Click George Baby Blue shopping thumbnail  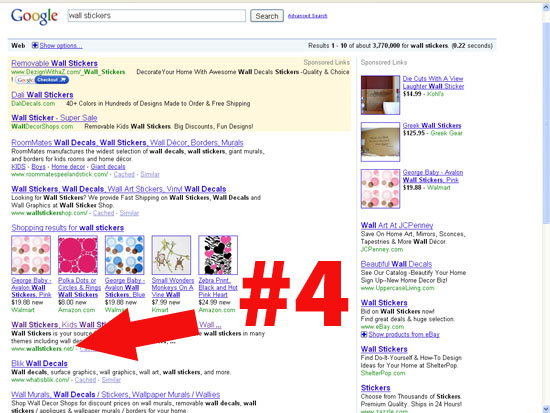pyautogui.click(x=125, y=255)
